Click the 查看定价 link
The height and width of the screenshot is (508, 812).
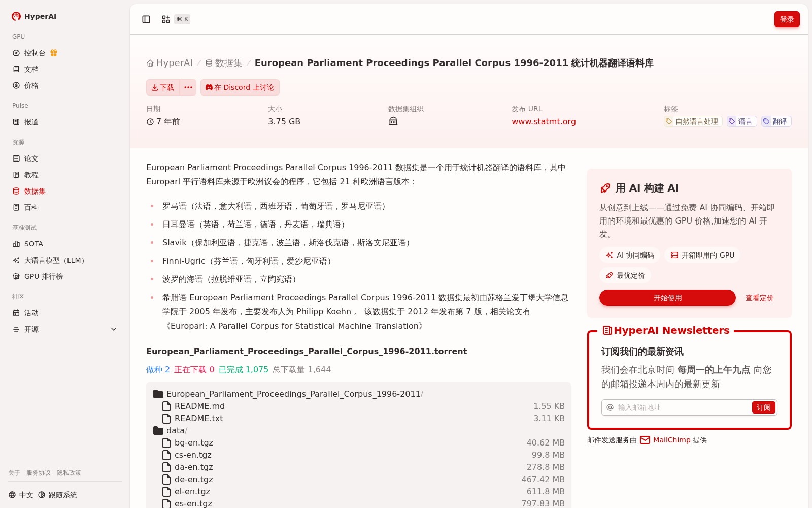point(759,298)
